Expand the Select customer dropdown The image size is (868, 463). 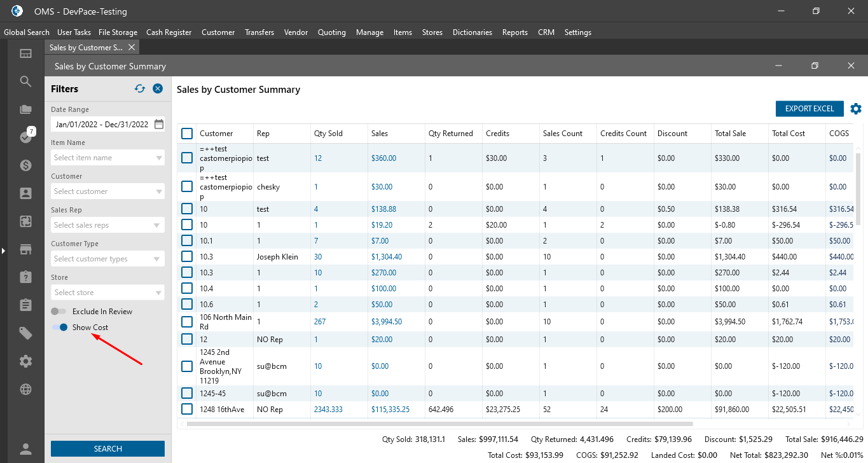click(107, 191)
